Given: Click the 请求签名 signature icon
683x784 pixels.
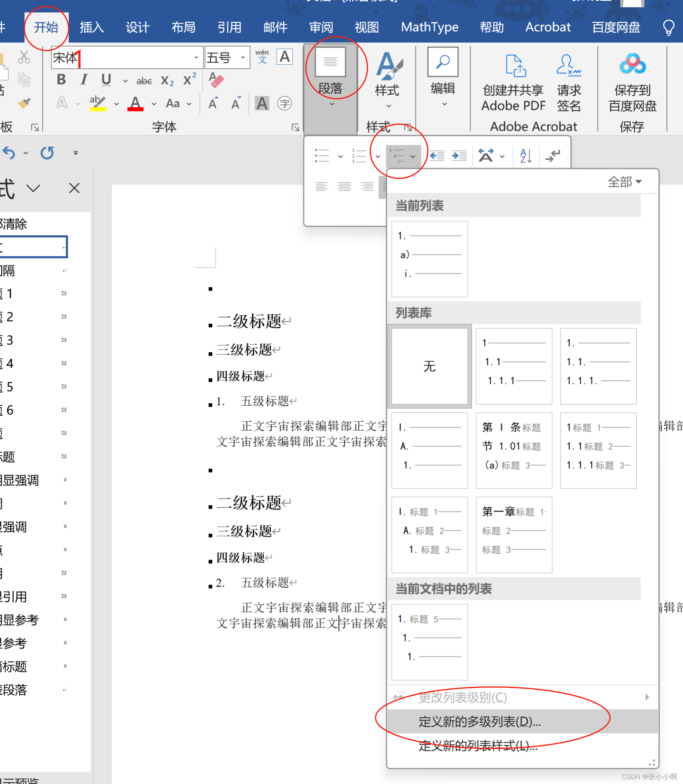Looking at the screenshot, I should (569, 82).
